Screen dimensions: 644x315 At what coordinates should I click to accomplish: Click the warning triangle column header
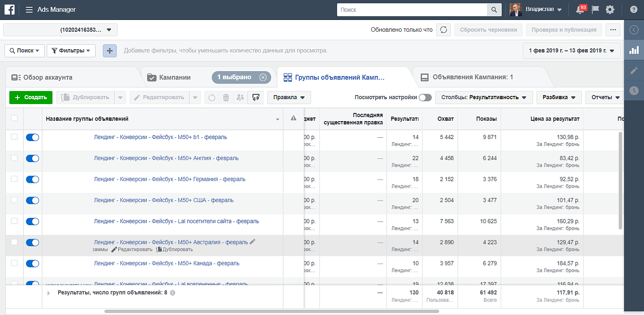[x=294, y=118]
